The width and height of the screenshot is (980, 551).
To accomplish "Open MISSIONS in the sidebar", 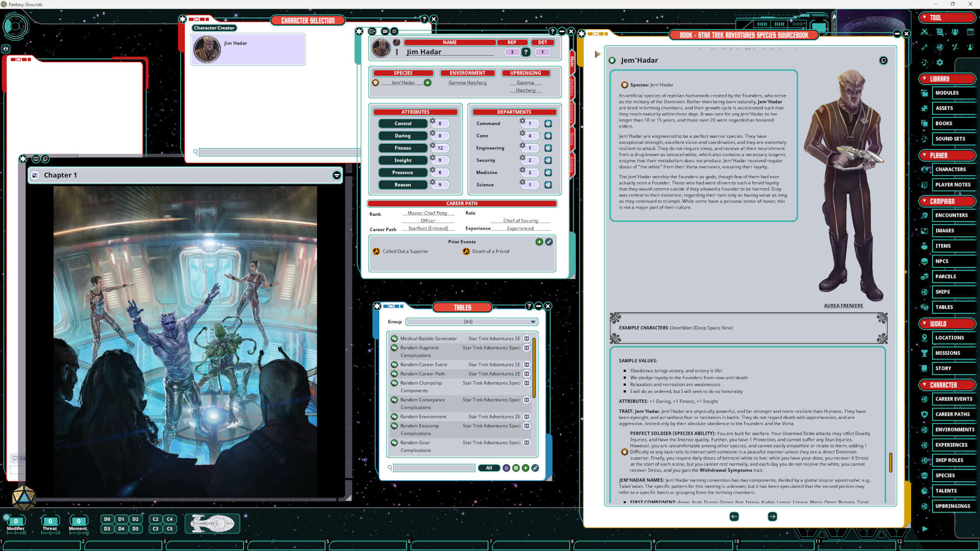I will pyautogui.click(x=953, y=353).
